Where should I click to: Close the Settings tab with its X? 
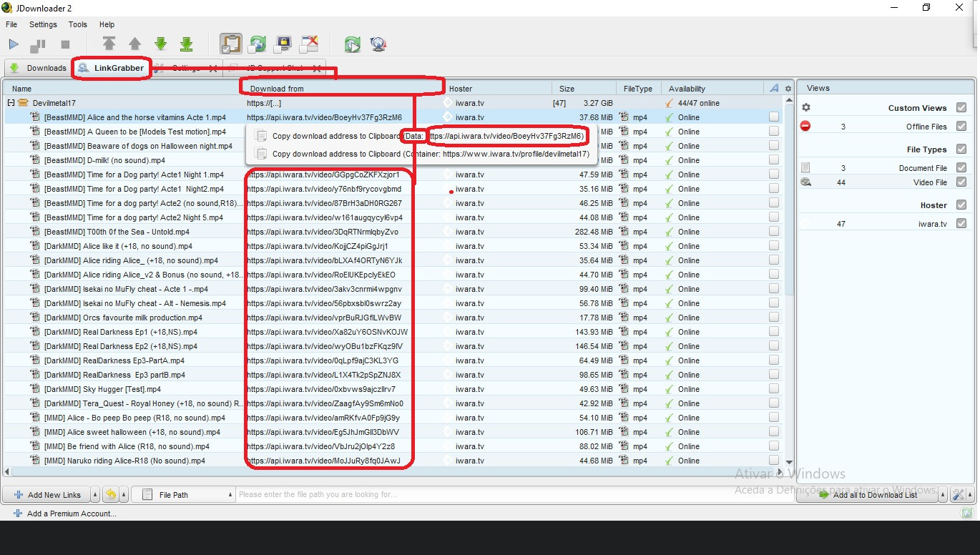point(212,68)
